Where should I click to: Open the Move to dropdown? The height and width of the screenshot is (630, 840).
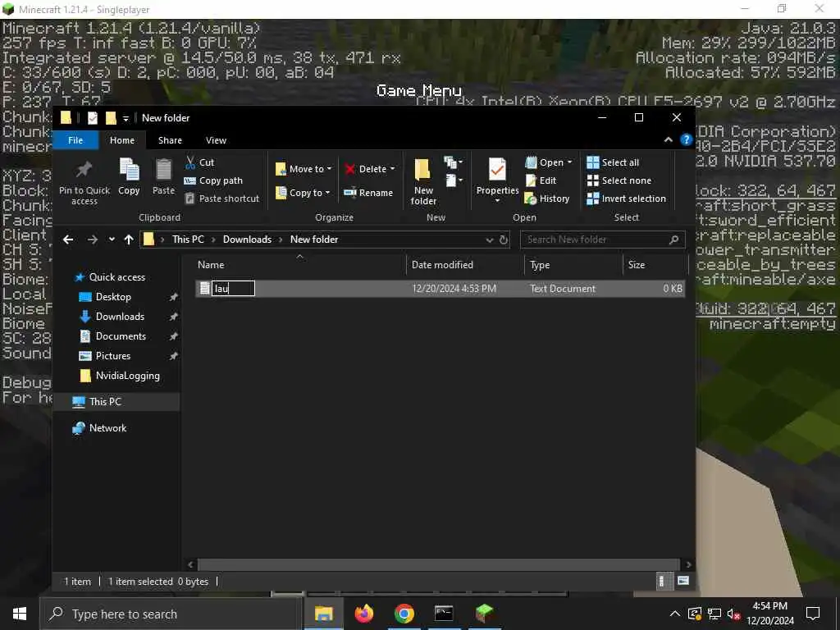click(x=304, y=169)
